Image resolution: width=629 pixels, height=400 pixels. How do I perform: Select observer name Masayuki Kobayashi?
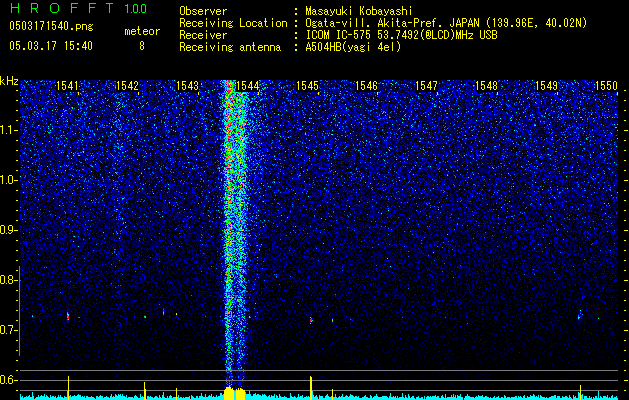tap(359, 11)
